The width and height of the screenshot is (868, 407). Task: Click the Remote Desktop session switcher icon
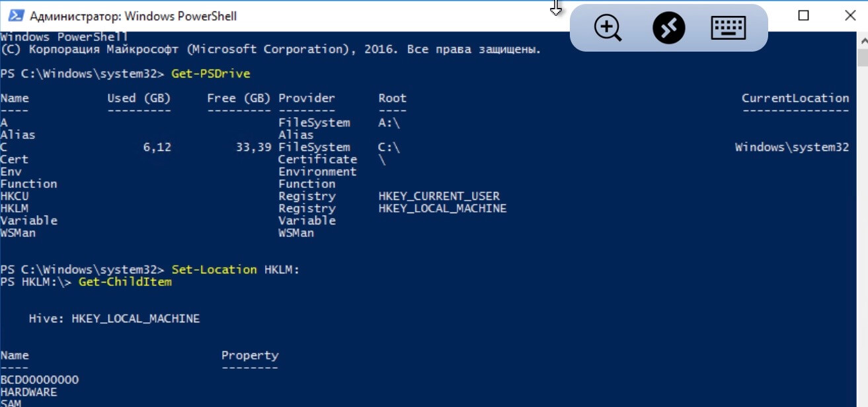667,28
